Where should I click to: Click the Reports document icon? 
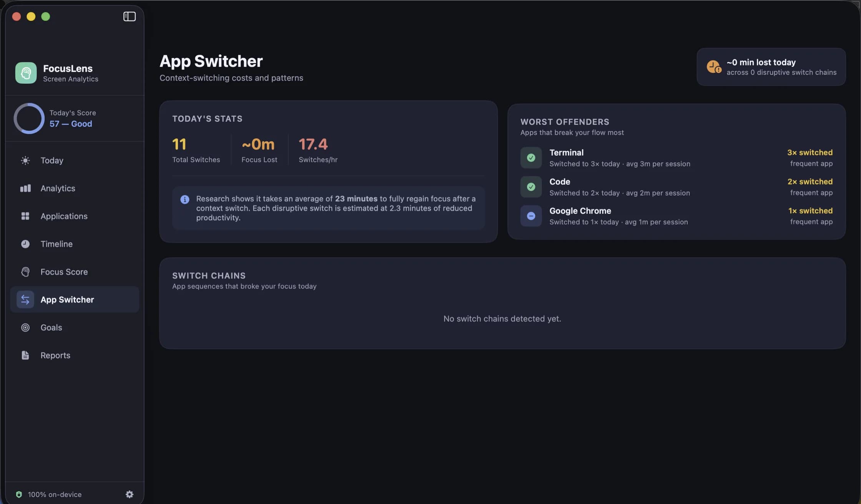point(25,355)
